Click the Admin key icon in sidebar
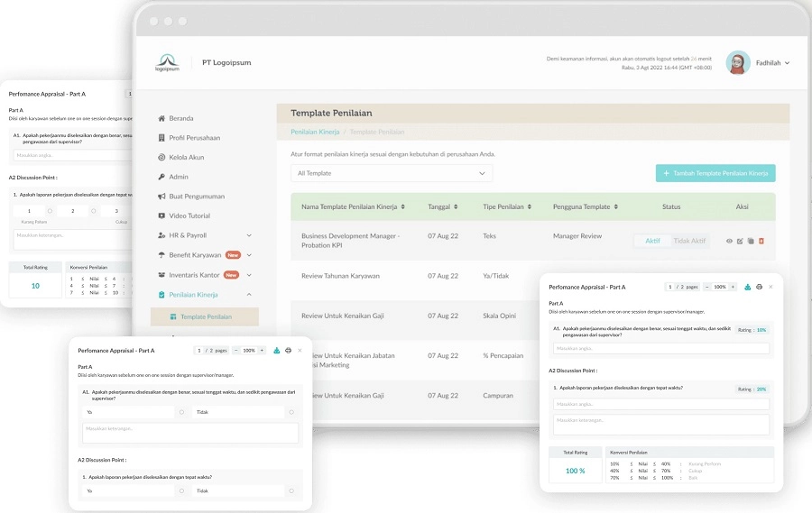This screenshot has height=513, width=812. 161,177
